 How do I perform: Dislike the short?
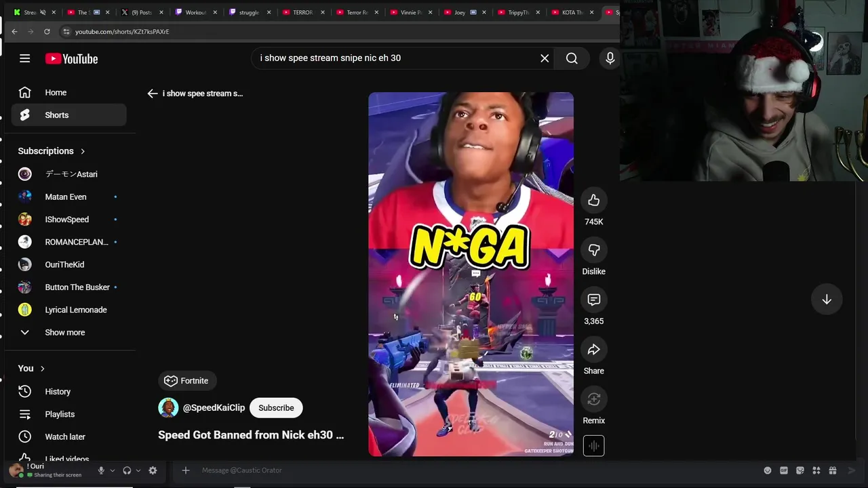click(593, 250)
